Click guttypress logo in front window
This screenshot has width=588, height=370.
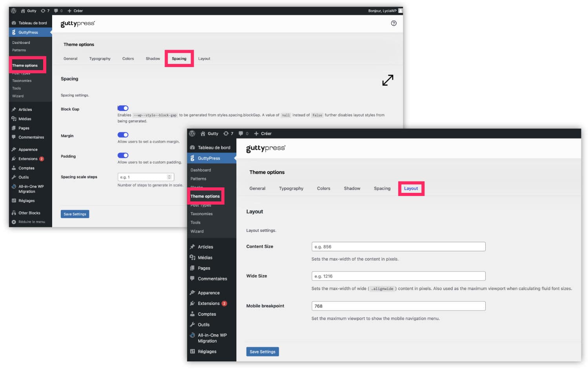pos(266,148)
